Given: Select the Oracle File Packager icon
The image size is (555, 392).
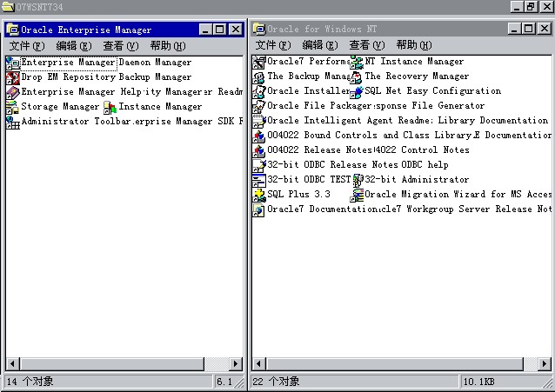Looking at the screenshot, I should pyautogui.click(x=258, y=107).
